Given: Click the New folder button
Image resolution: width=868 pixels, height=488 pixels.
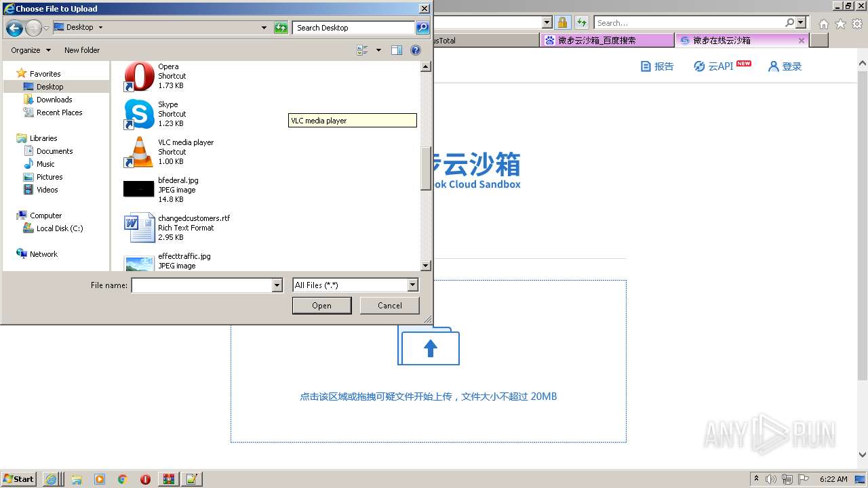Looking at the screenshot, I should point(82,50).
